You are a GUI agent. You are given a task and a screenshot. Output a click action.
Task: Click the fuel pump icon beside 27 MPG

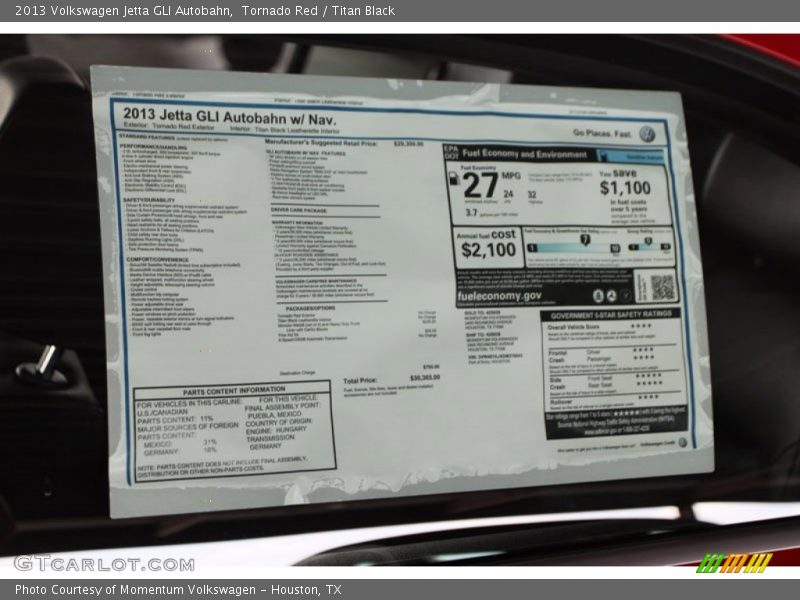click(x=453, y=179)
